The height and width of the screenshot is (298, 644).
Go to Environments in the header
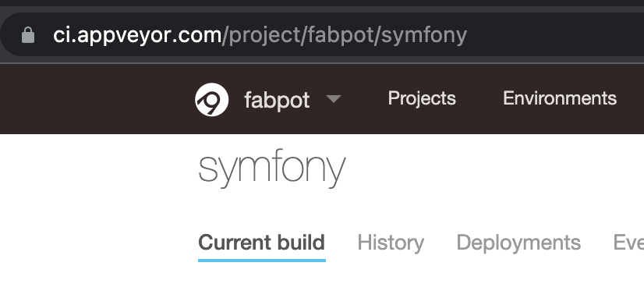(560, 98)
